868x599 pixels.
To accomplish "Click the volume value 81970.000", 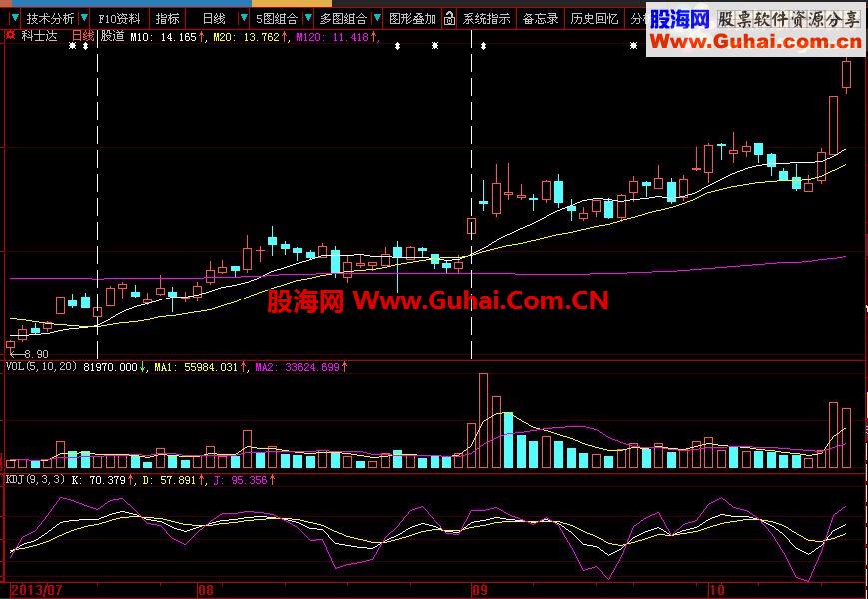I will click(110, 366).
